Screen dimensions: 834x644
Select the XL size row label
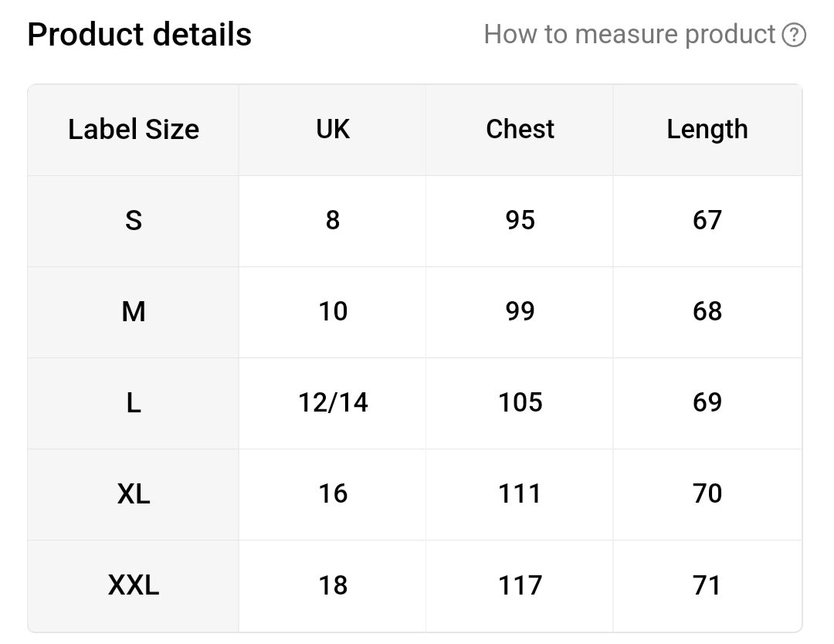pyautogui.click(x=134, y=494)
